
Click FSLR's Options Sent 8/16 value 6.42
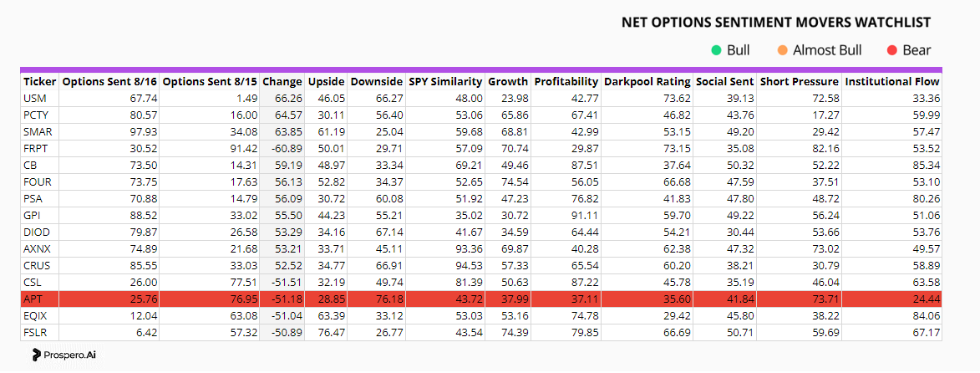point(146,332)
